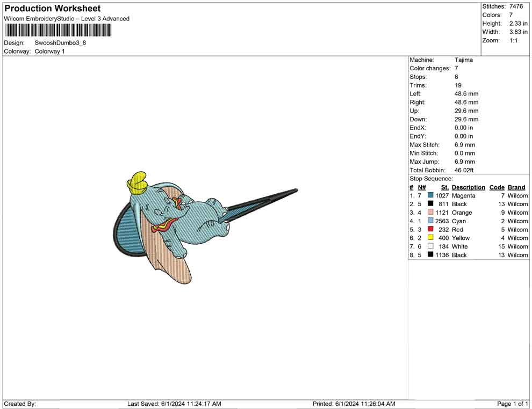This screenshot has width=532, height=409.
Task: Click the Yellow thread color swatch
Action: (430, 238)
